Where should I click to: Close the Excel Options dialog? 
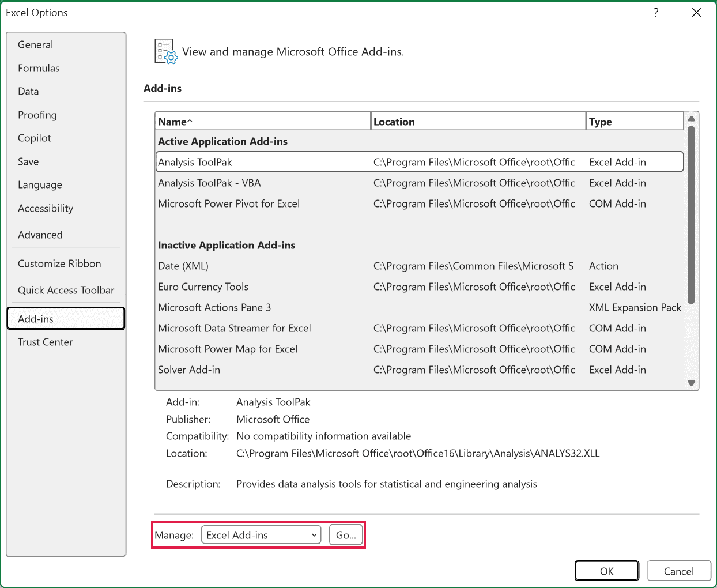(x=696, y=13)
